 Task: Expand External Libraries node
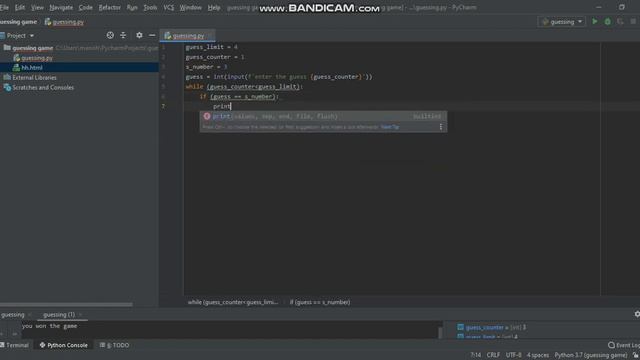tap(34, 78)
